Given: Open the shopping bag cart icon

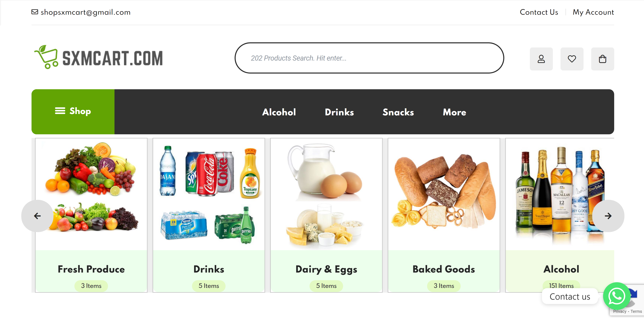Looking at the screenshot, I should pyautogui.click(x=602, y=59).
